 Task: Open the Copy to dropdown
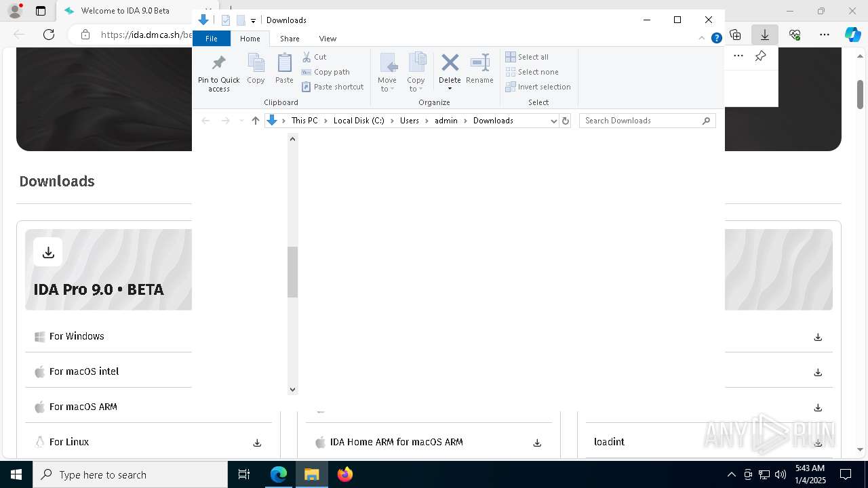[x=416, y=73]
